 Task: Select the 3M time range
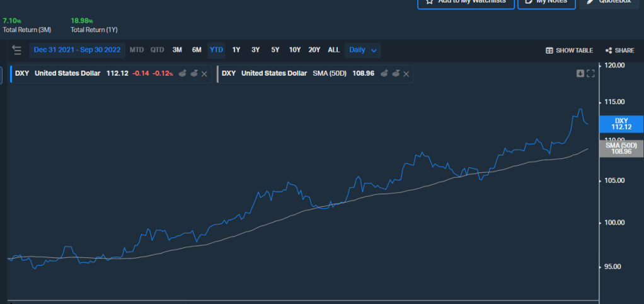pos(177,50)
